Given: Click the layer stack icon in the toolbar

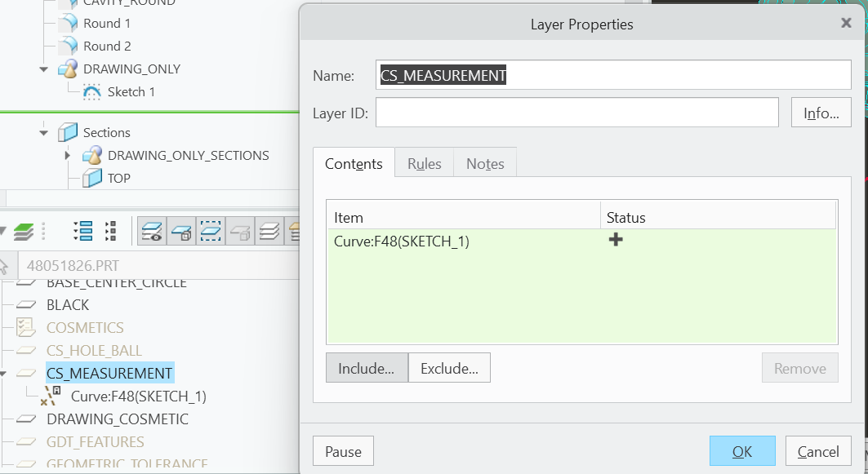Looking at the screenshot, I should (x=269, y=231).
